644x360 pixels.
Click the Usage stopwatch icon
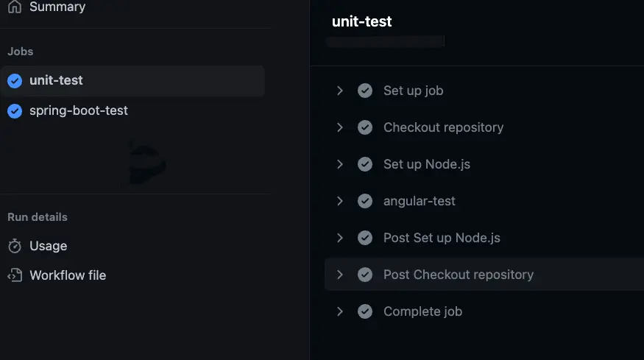point(15,246)
